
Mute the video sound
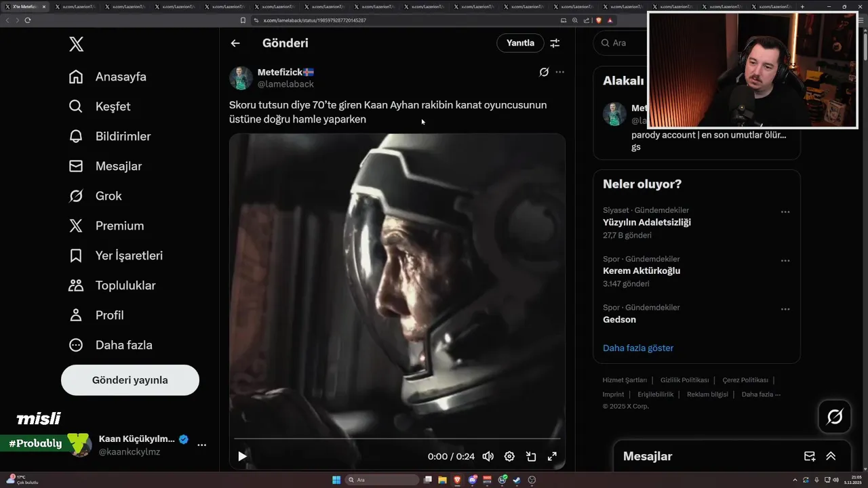pyautogui.click(x=488, y=456)
